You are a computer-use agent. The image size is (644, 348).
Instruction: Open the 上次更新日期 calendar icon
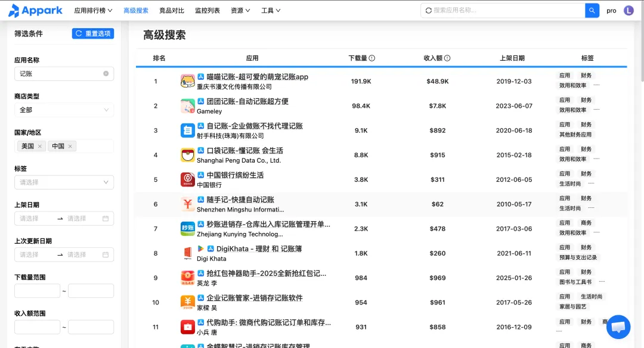tap(106, 254)
